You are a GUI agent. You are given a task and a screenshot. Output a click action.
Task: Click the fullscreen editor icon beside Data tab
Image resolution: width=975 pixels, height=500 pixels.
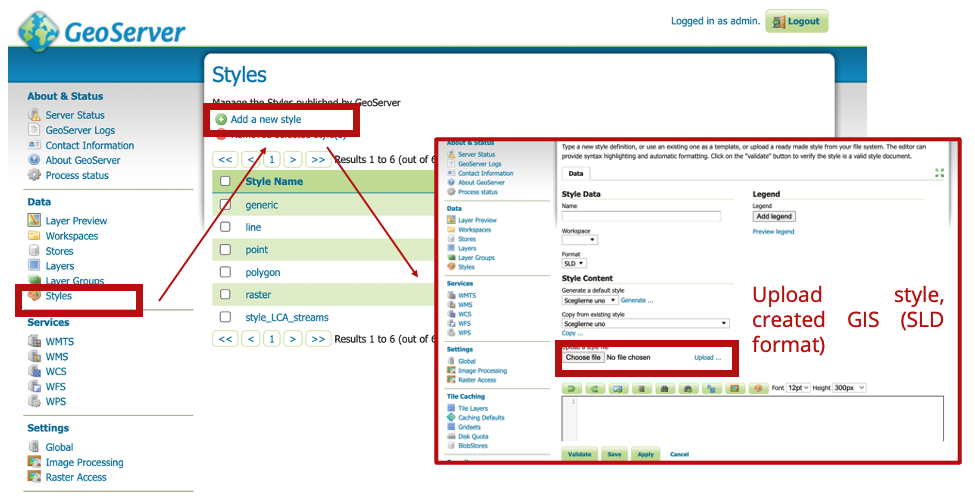pos(939,173)
